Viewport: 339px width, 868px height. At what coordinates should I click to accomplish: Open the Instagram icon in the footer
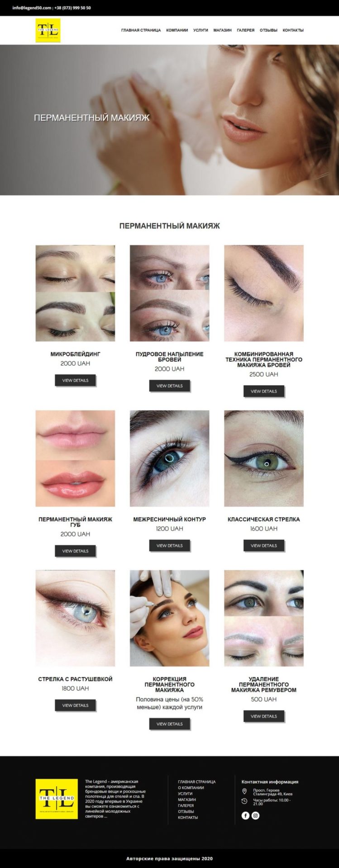click(255, 816)
